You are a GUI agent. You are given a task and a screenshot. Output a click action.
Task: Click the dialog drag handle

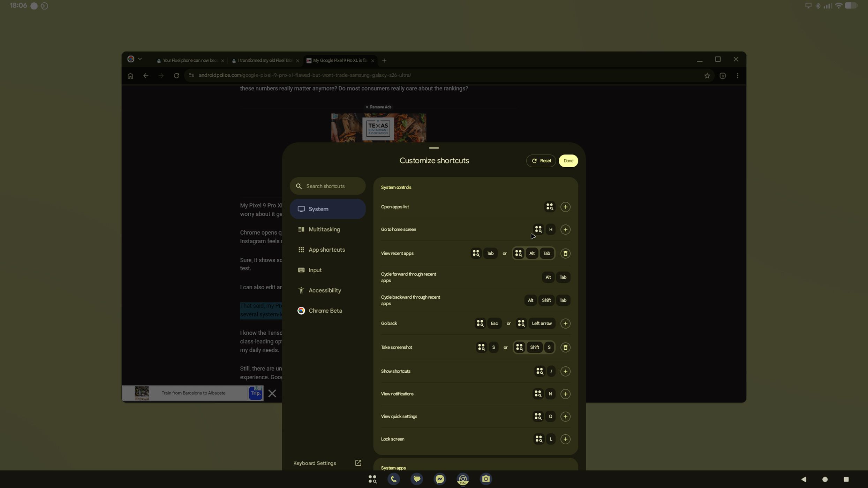433,148
